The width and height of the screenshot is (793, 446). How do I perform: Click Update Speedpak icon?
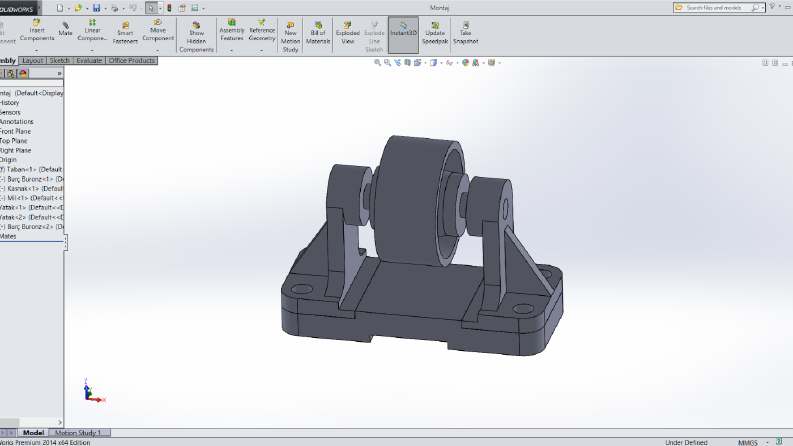click(435, 33)
